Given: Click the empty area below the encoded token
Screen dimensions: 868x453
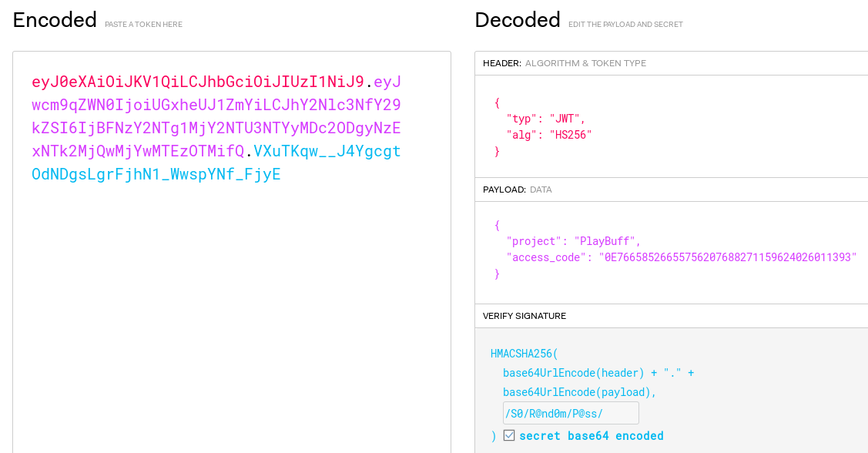Looking at the screenshot, I should [x=231, y=324].
